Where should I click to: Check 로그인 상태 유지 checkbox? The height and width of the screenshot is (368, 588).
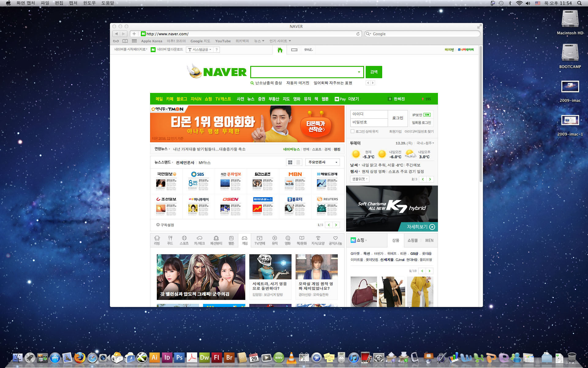point(352,132)
